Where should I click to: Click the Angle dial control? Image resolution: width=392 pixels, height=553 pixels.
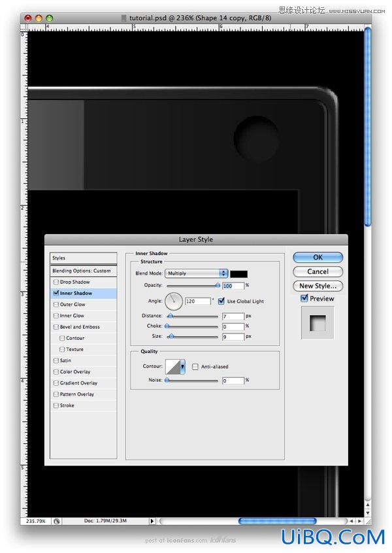[174, 301]
